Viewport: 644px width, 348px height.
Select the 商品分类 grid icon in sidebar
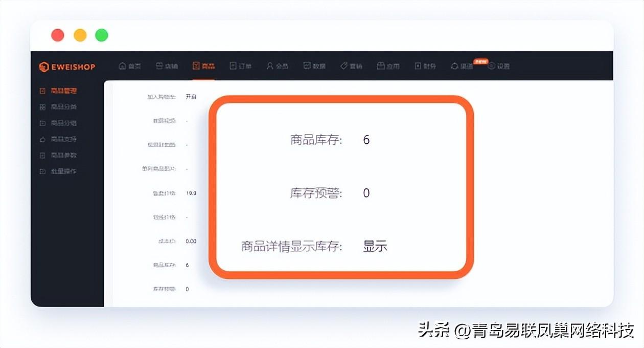(42, 107)
